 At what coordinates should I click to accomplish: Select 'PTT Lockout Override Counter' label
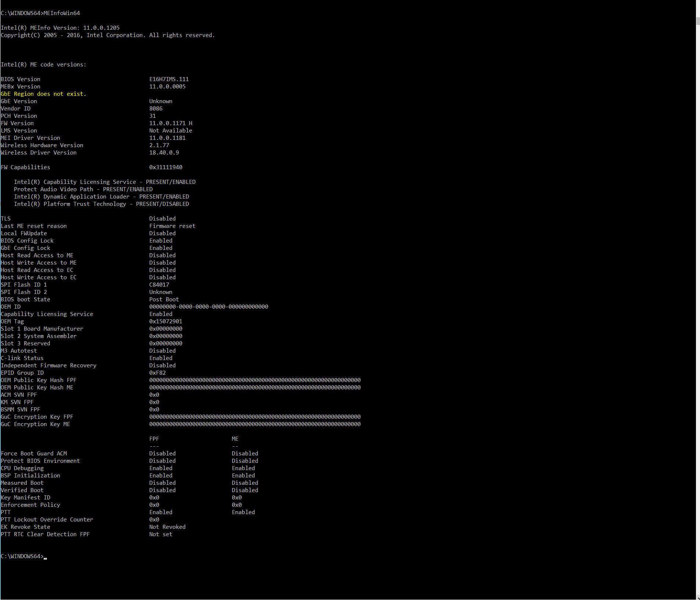pos(47,520)
